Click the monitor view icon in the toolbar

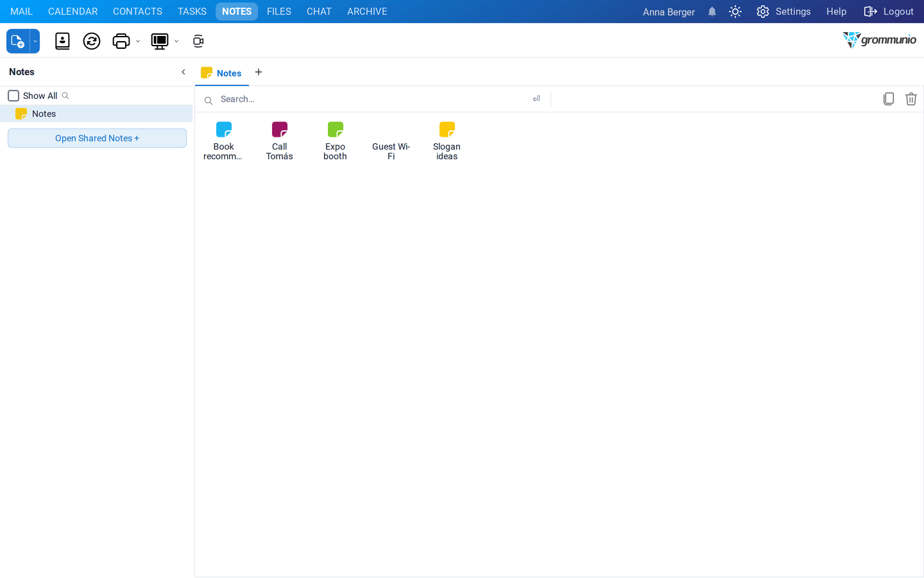(159, 41)
